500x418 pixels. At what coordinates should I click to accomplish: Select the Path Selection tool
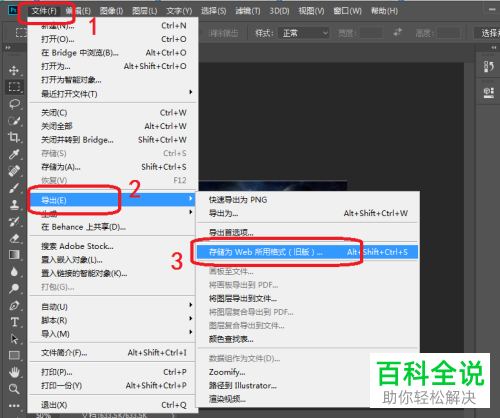point(14,339)
